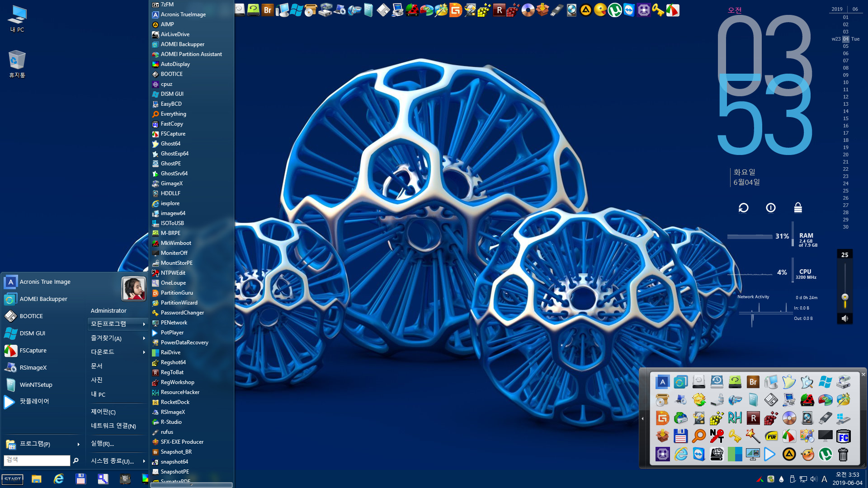Image resolution: width=868 pixels, height=488 pixels.
Task: Click in the 검색 search input field
Action: (37, 460)
